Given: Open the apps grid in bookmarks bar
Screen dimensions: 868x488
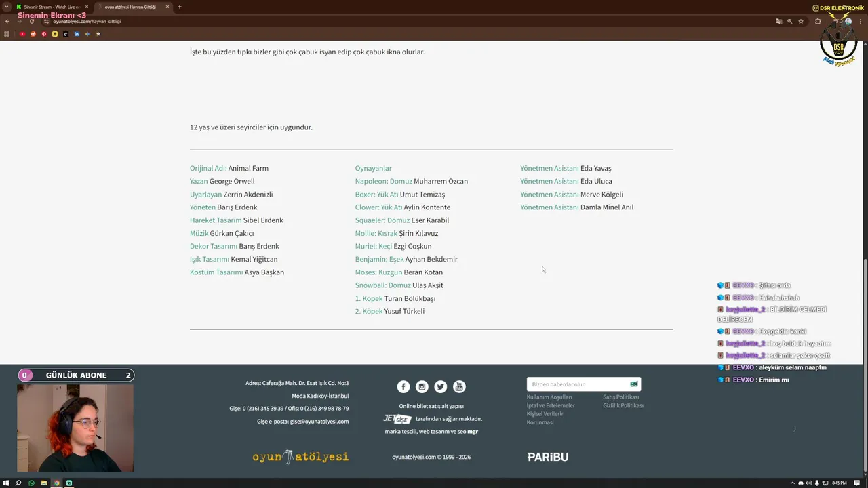Looking at the screenshot, I should tap(7, 34).
